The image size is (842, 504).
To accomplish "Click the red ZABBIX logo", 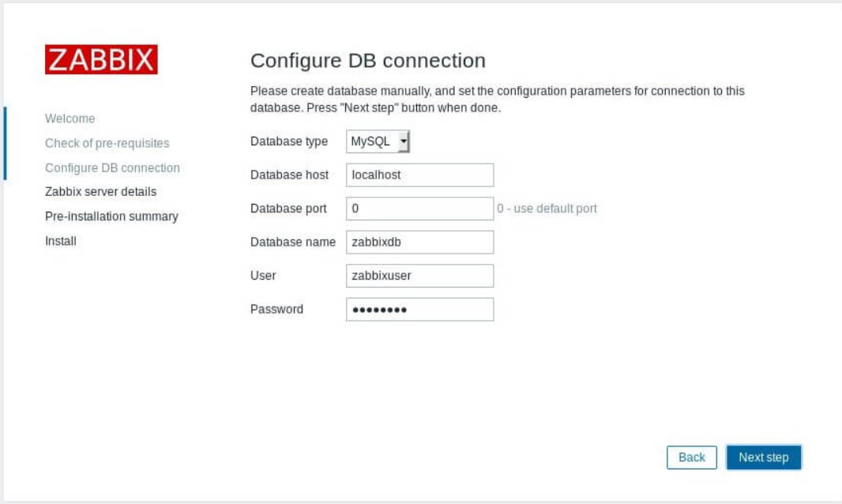I will [x=101, y=59].
